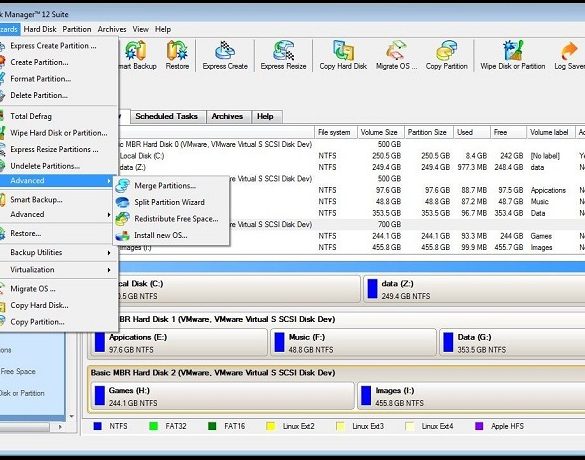Sort by the Volume Size column header
Screen dimensions: 585x460
point(381,132)
